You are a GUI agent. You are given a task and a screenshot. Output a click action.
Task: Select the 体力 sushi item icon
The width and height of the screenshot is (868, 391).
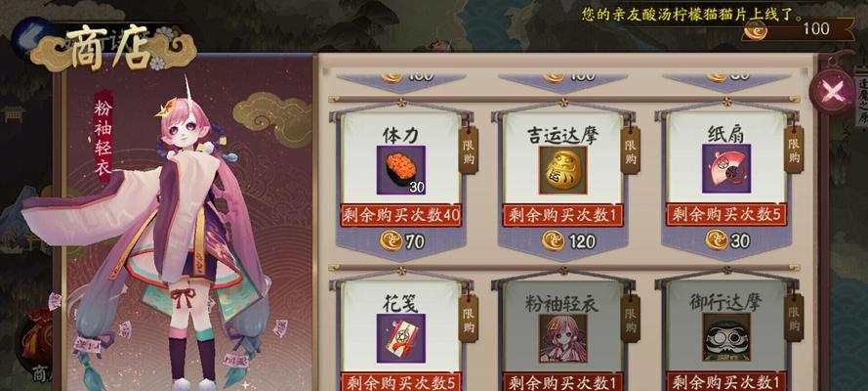click(x=400, y=170)
